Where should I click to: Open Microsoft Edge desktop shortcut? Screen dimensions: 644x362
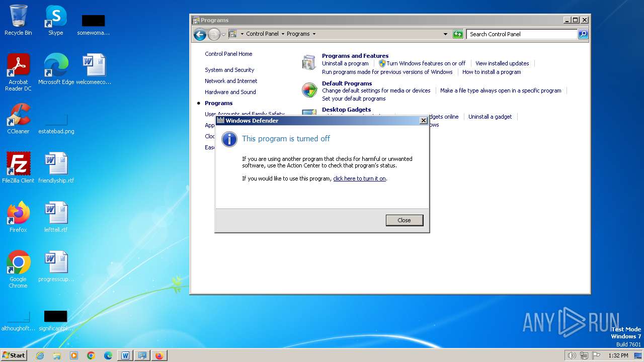56,69
